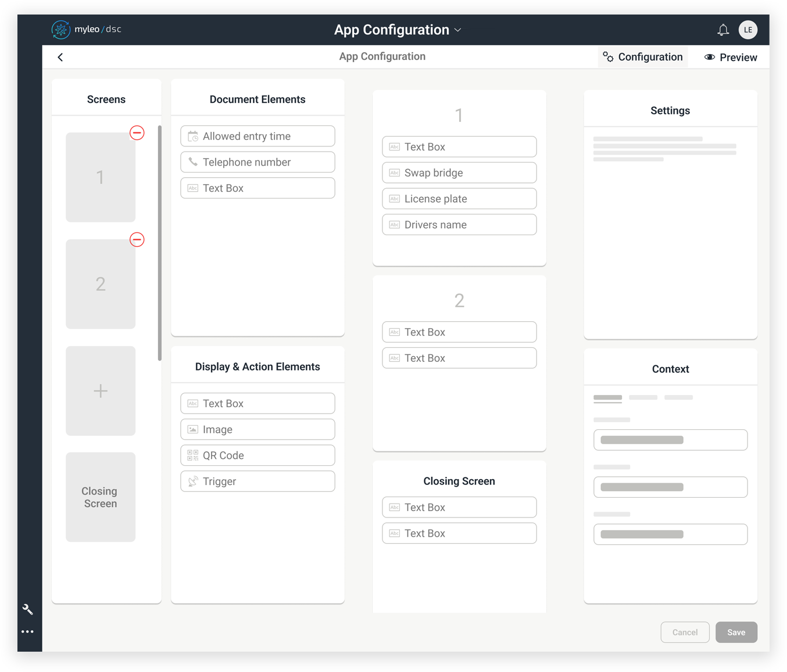
Task: Select the Trigger element
Action: (x=257, y=481)
